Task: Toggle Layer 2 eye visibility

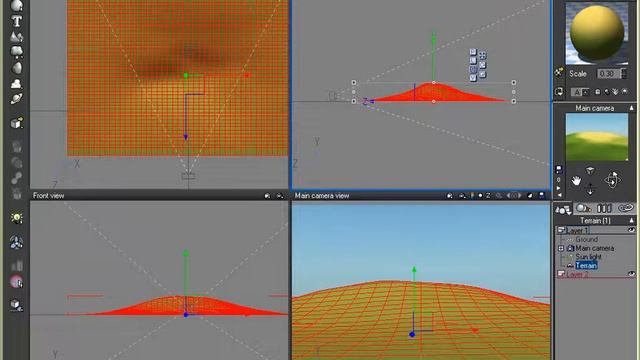Action: point(631,274)
